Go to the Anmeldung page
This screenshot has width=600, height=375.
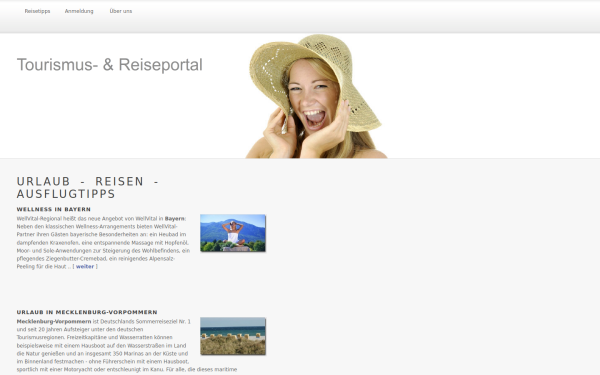point(79,11)
